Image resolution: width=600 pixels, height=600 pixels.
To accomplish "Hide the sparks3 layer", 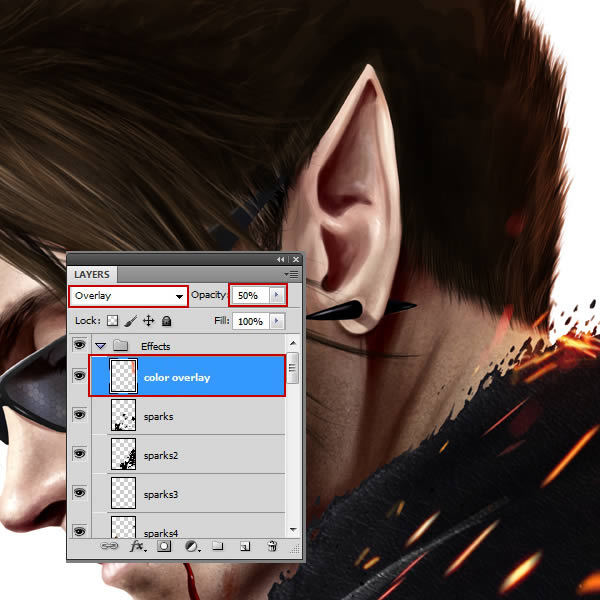I will 79,492.
